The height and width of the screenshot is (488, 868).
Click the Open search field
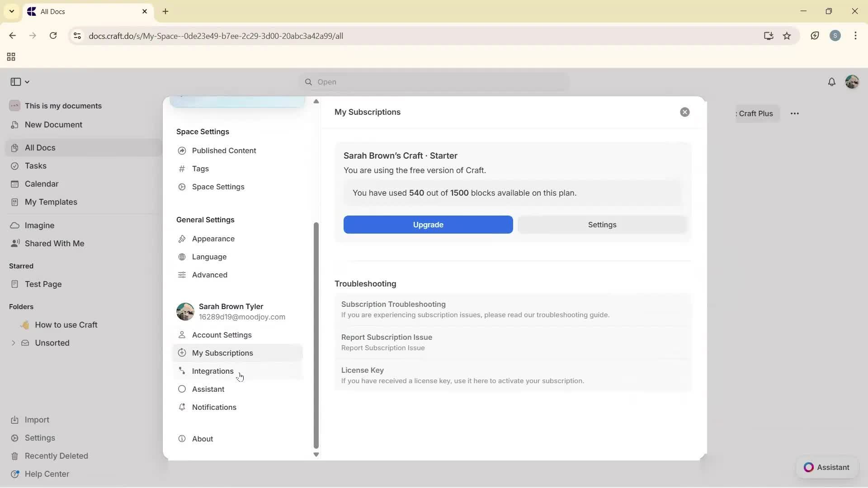click(x=433, y=82)
